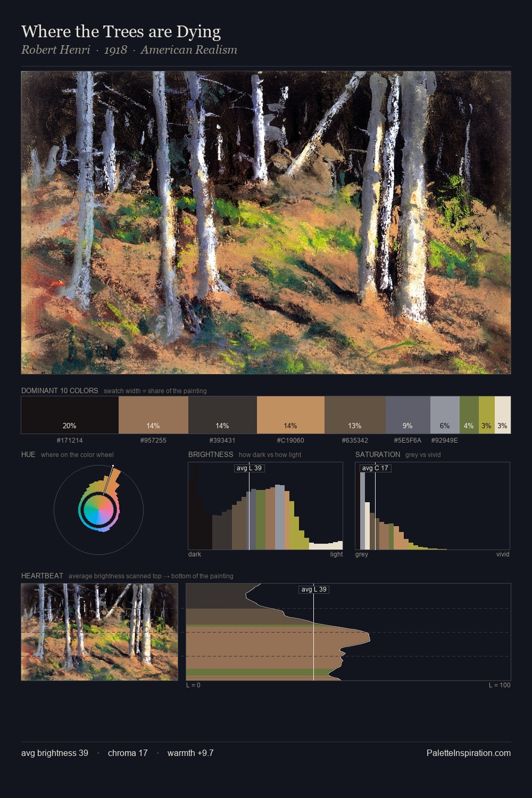Click the 'SATURATION' section heading

coord(378,454)
